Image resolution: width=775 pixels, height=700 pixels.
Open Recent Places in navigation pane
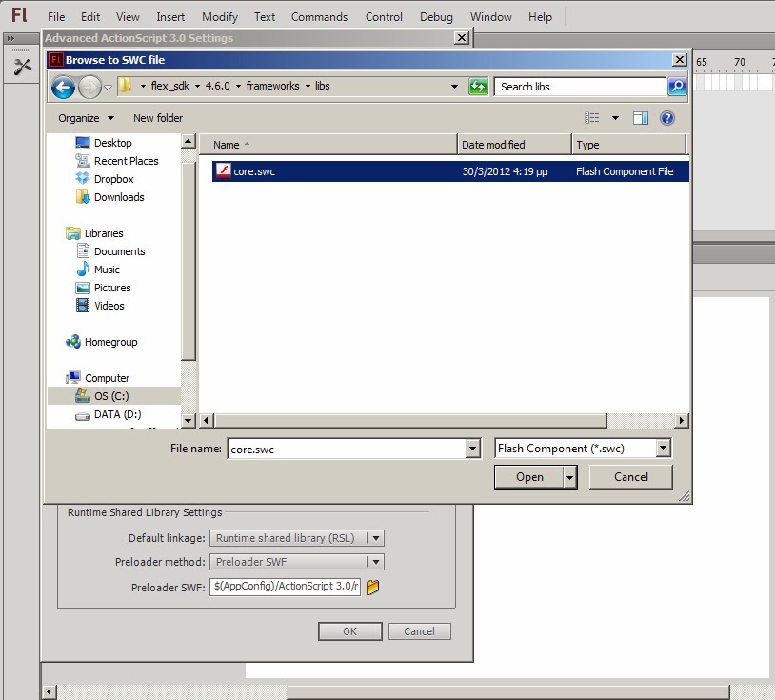tap(126, 161)
